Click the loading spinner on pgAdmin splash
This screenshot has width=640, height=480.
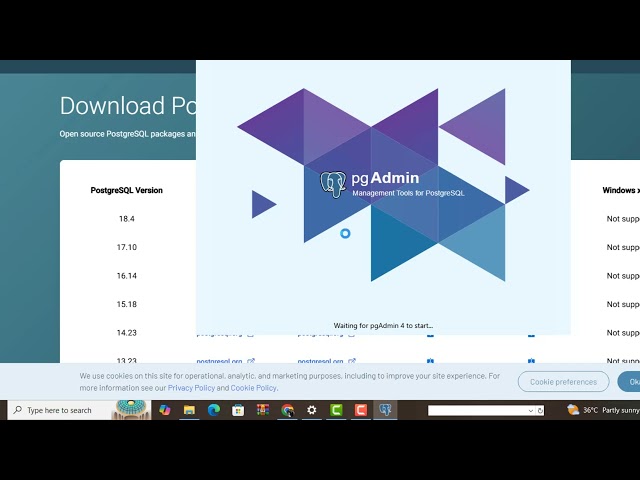coord(345,233)
